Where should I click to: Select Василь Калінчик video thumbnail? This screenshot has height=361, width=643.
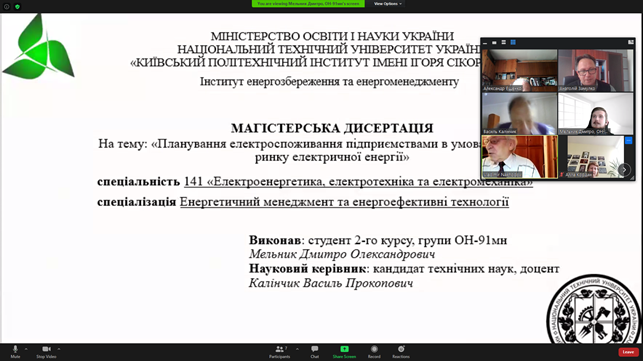click(519, 114)
